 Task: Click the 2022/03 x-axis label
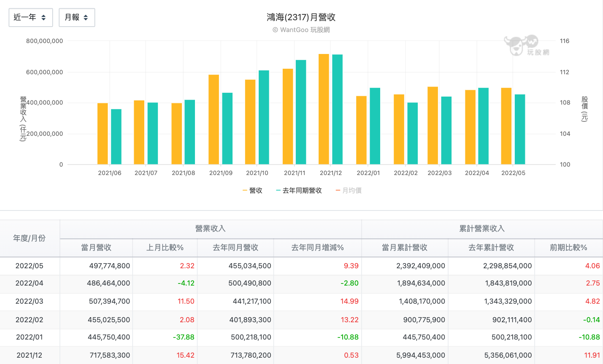440,173
